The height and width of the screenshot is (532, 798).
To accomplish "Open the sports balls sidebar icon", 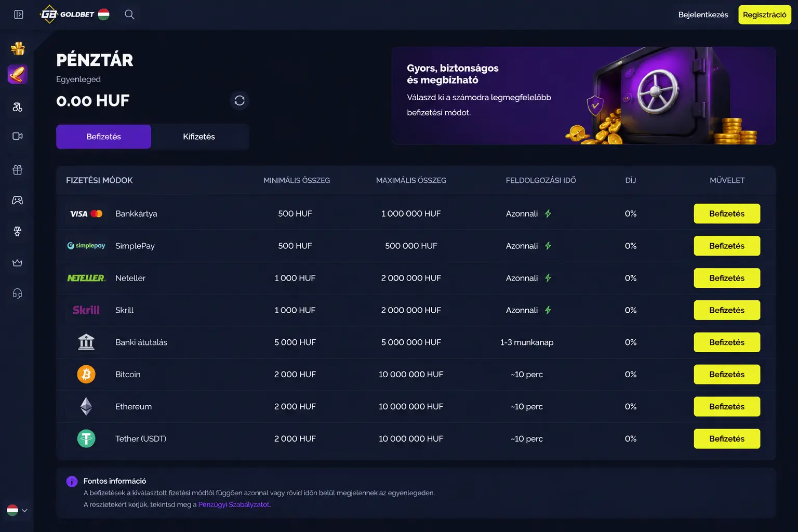I will point(18,107).
